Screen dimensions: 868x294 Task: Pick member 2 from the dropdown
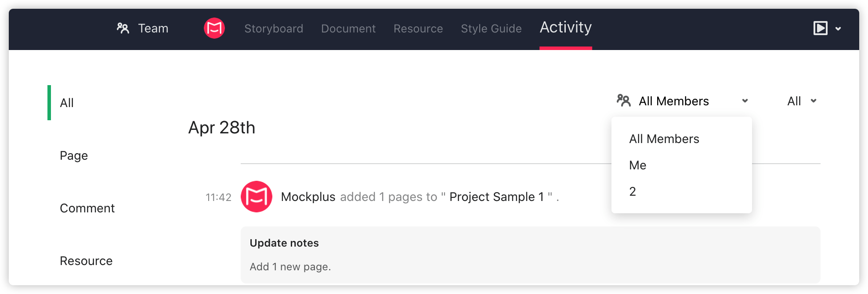633,192
